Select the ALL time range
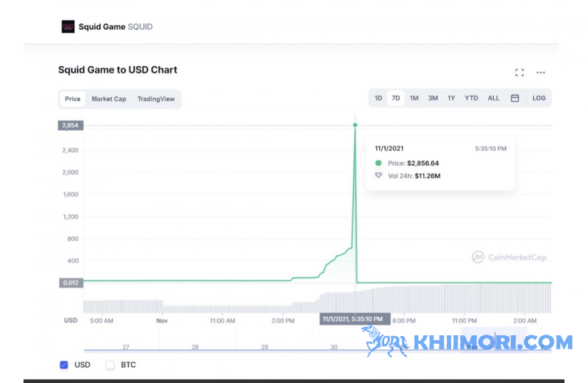 click(493, 98)
